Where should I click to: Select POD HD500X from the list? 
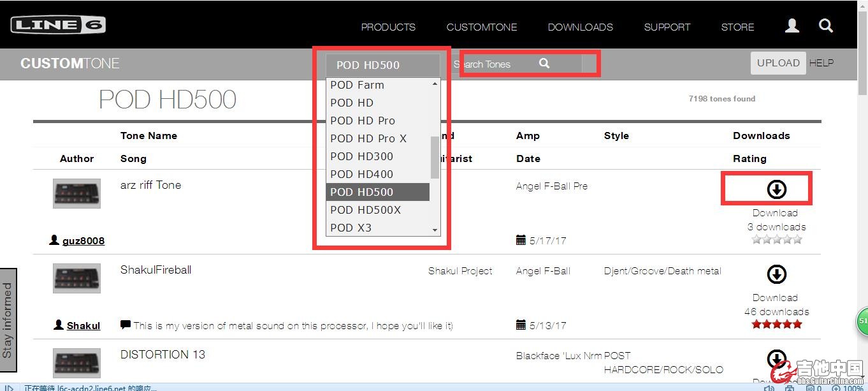tap(365, 210)
